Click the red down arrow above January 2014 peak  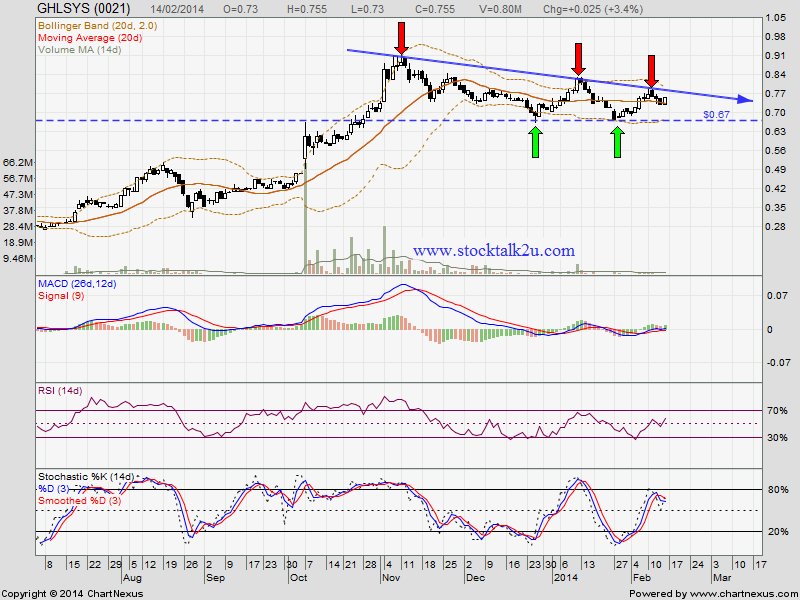(578, 60)
